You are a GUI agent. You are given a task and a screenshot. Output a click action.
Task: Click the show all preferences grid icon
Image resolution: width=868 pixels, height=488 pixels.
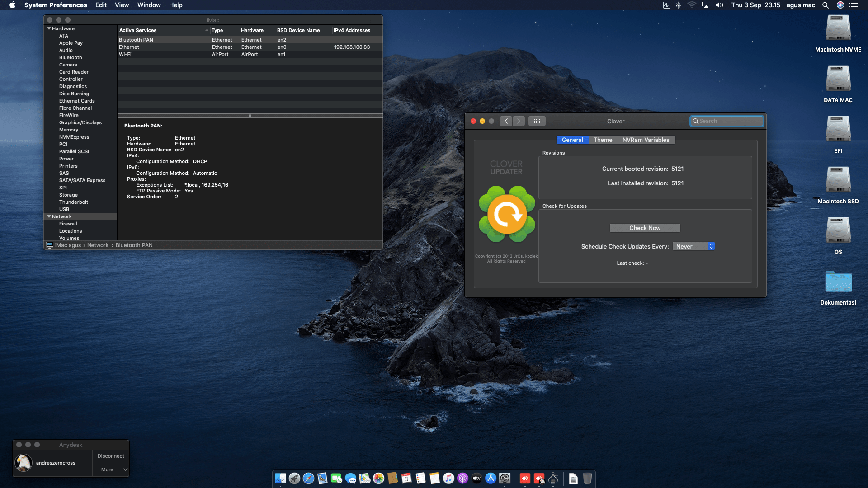[x=537, y=121]
